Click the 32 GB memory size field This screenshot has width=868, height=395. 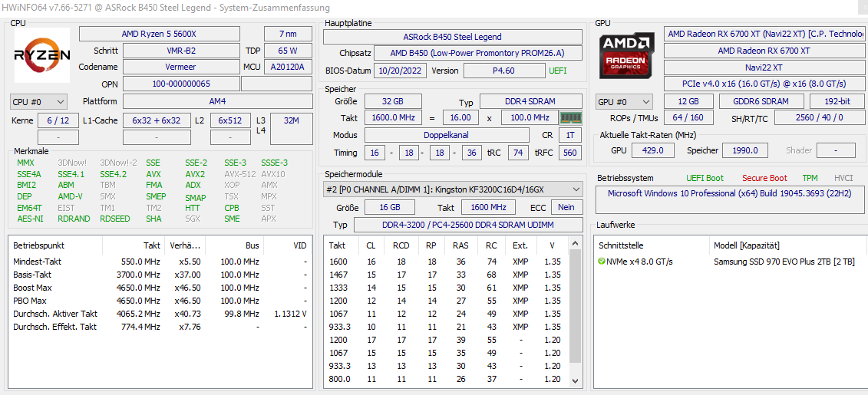(x=393, y=102)
